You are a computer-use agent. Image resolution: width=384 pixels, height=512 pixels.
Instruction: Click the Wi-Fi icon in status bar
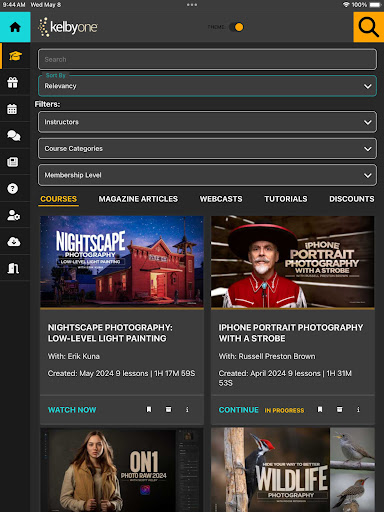point(346,5)
